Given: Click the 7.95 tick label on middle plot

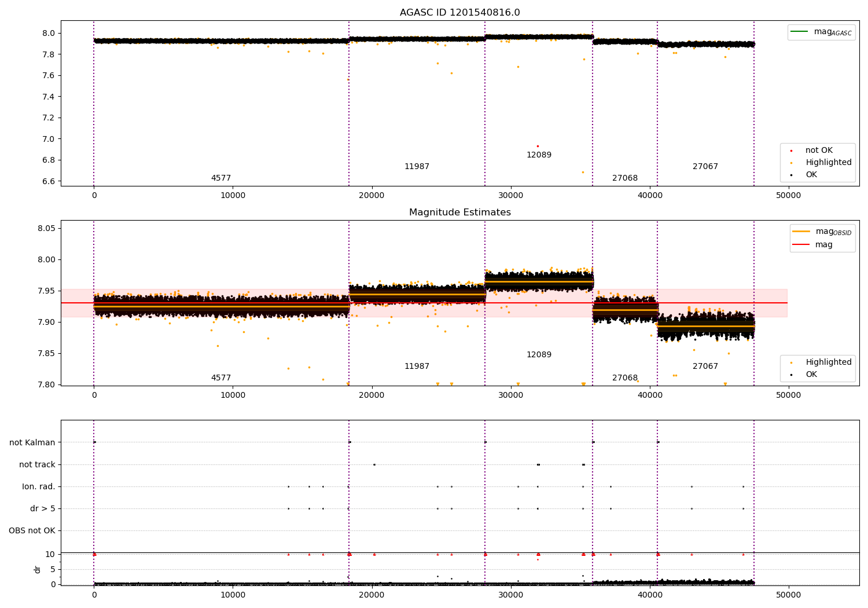Looking at the screenshot, I should pos(46,291).
